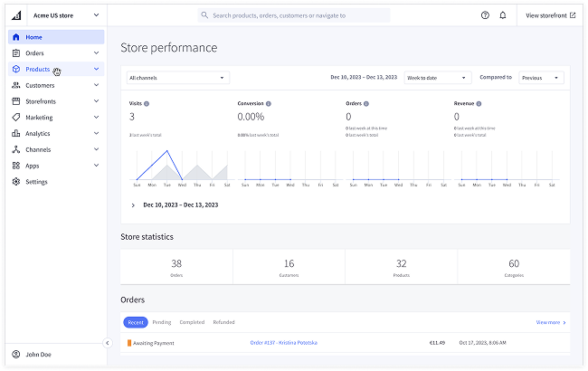
Task: Collapse the sidebar with the arrow button
Action: [108, 343]
